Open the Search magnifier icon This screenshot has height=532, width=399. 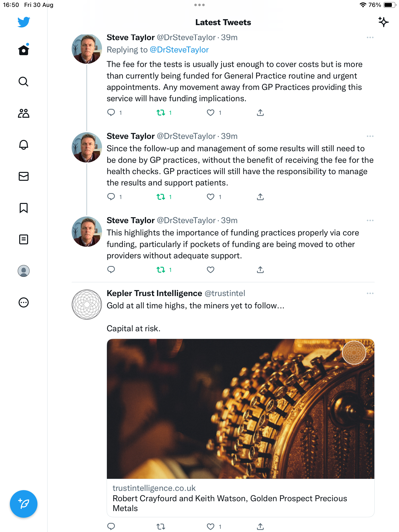[x=24, y=82]
